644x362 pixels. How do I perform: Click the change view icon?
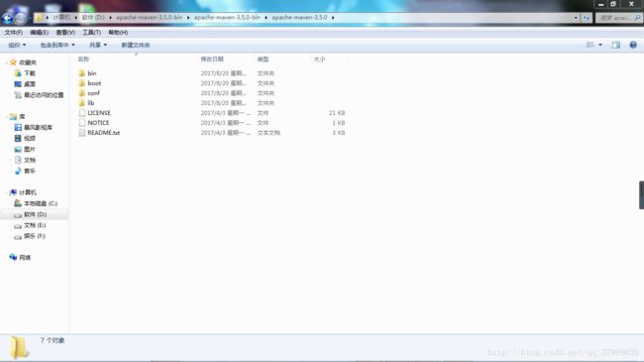click(x=590, y=45)
